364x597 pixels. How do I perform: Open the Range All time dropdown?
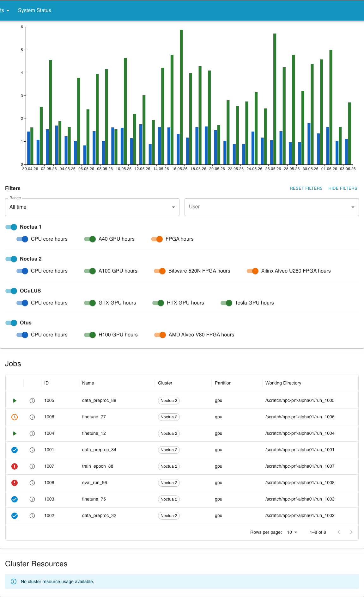[x=92, y=207]
